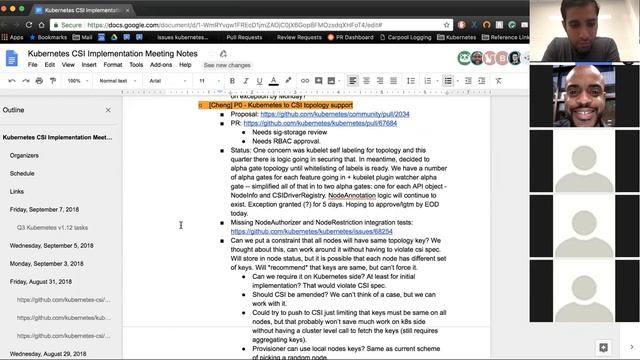The height and width of the screenshot is (360, 640).
Task: Open the Add-ons menu
Action: point(161,65)
